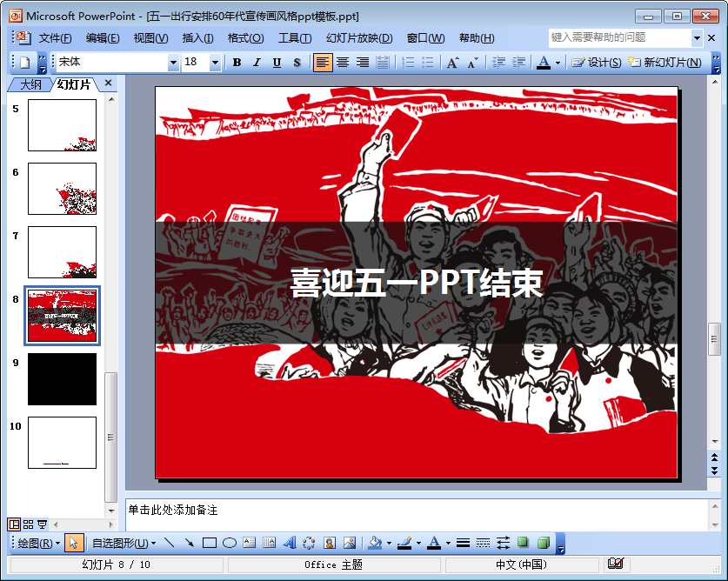The image size is (728, 581).
Task: Click the Decrease Font Size icon
Action: click(472, 63)
